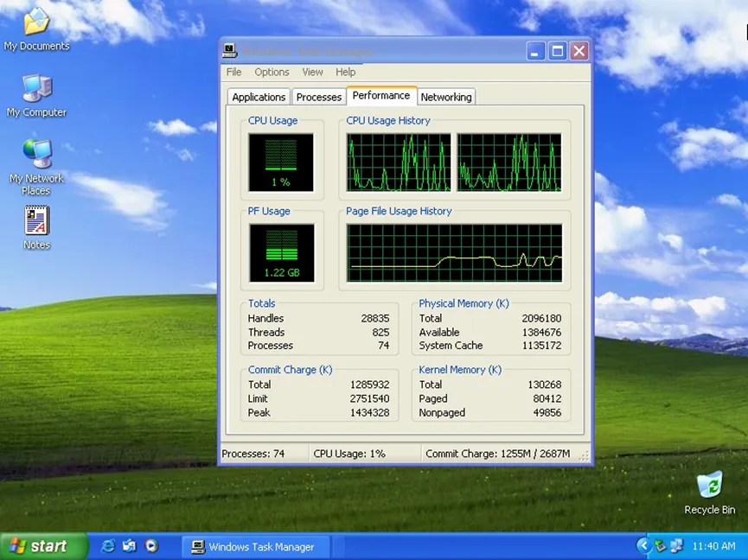Screen dimensions: 748x560
Task: Click the Task Manager title bar icon
Action: [230, 51]
